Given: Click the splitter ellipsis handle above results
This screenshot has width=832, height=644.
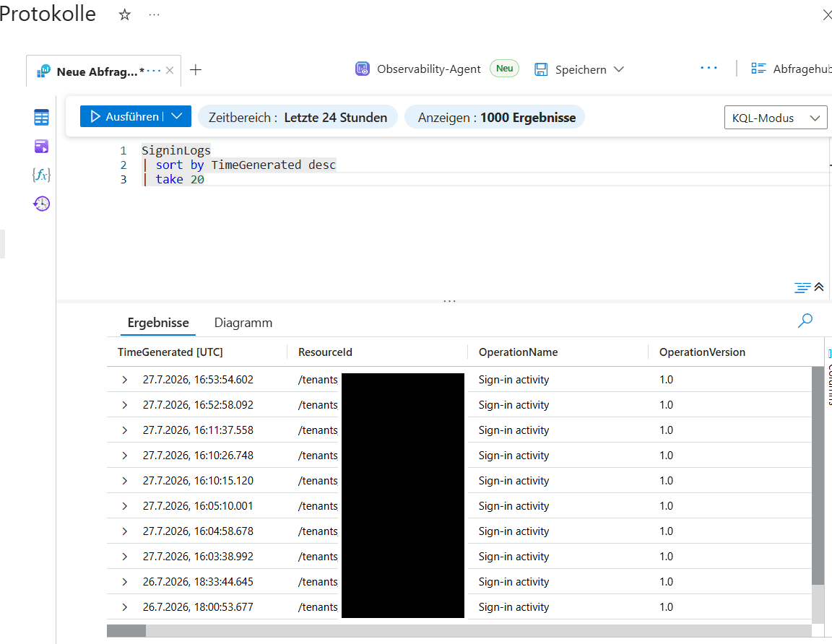Looking at the screenshot, I should tap(449, 301).
